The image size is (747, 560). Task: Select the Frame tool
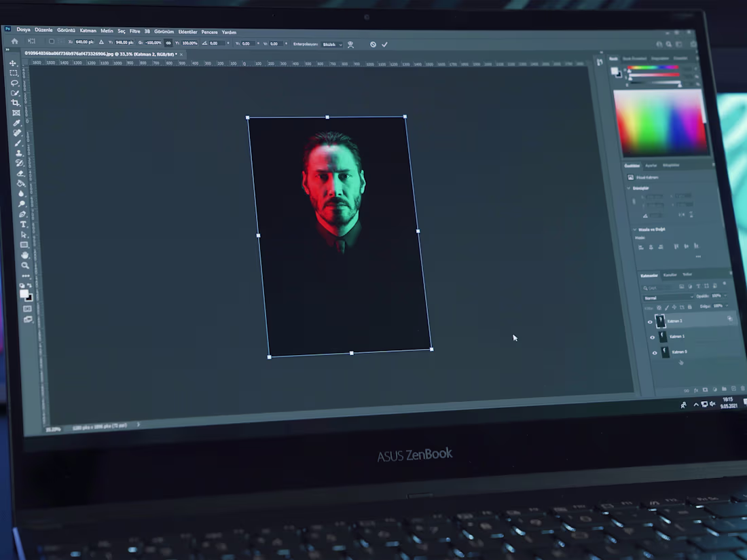tap(16, 113)
